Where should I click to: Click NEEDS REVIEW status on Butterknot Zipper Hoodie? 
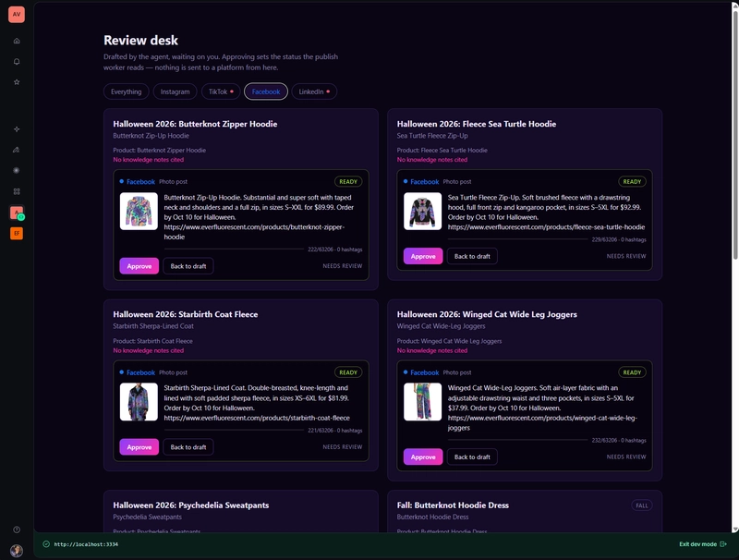[x=343, y=266]
